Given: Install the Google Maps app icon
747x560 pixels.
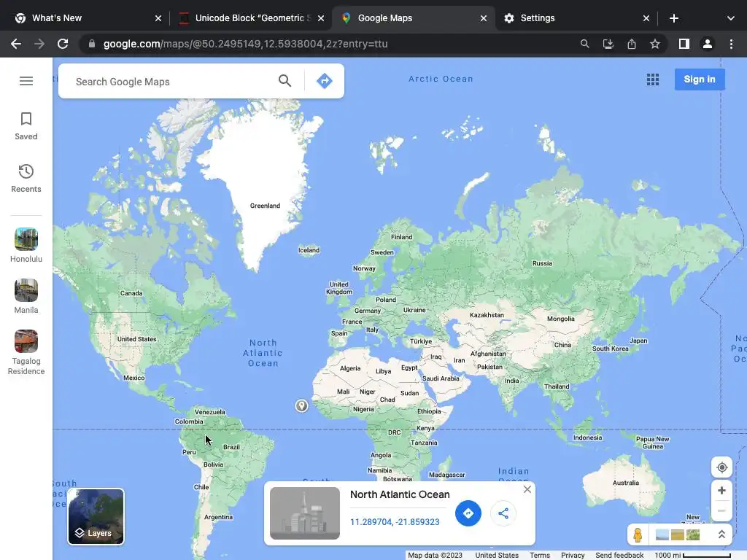Looking at the screenshot, I should (x=608, y=44).
